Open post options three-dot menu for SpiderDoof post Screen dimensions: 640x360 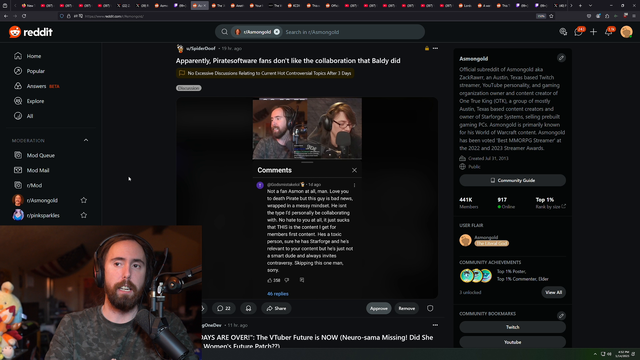click(x=435, y=48)
